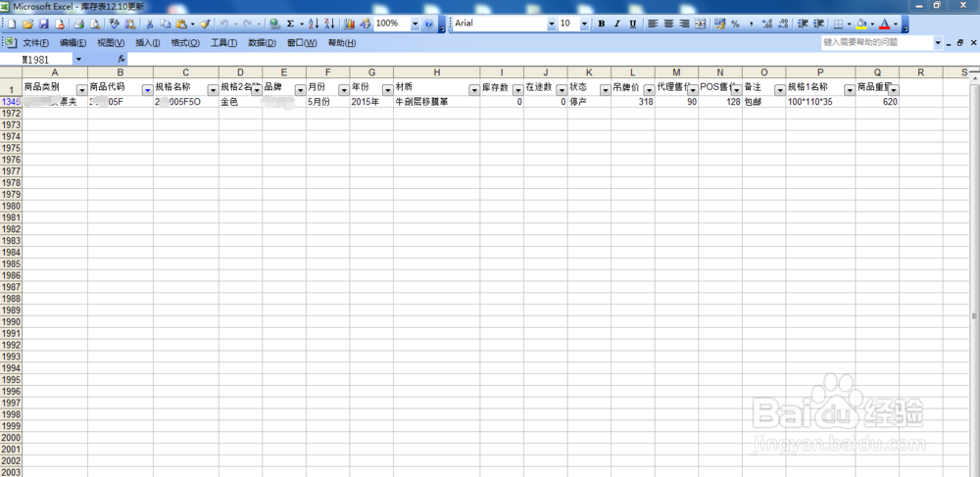The image size is (980, 477).
Task: Select row 1996 header
Action: tap(11, 391)
